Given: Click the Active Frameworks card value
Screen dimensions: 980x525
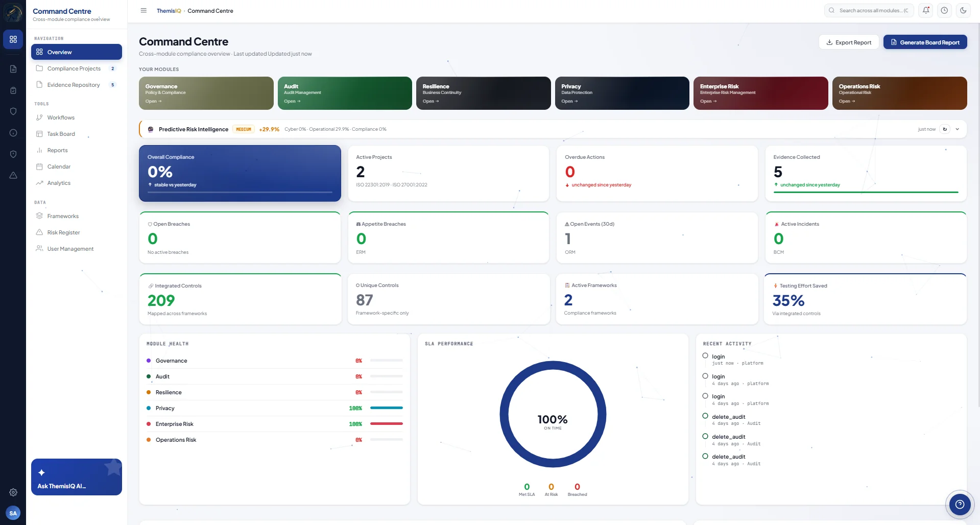Looking at the screenshot, I should coord(568,300).
